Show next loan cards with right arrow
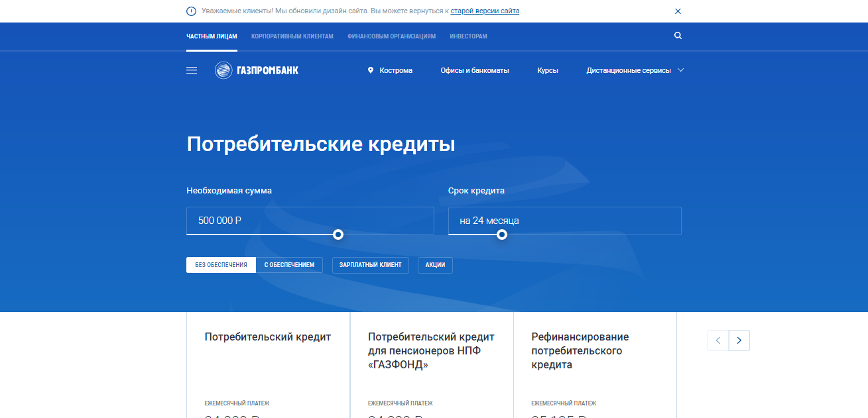The width and height of the screenshot is (868, 418). (x=739, y=340)
